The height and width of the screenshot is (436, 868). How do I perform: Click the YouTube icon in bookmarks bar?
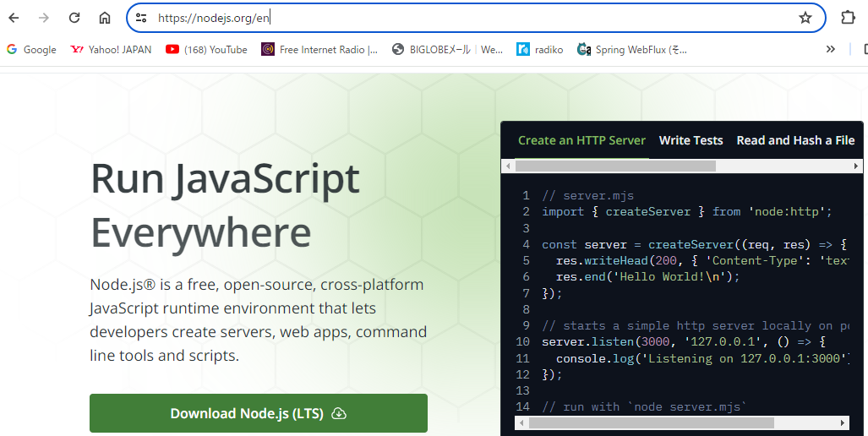click(x=172, y=49)
